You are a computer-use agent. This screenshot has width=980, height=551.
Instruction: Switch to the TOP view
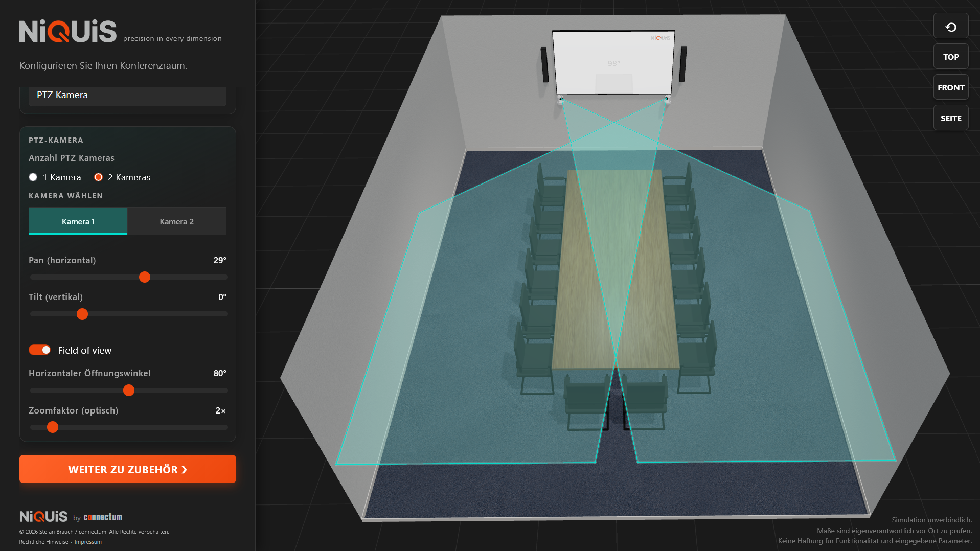pyautogui.click(x=951, y=57)
